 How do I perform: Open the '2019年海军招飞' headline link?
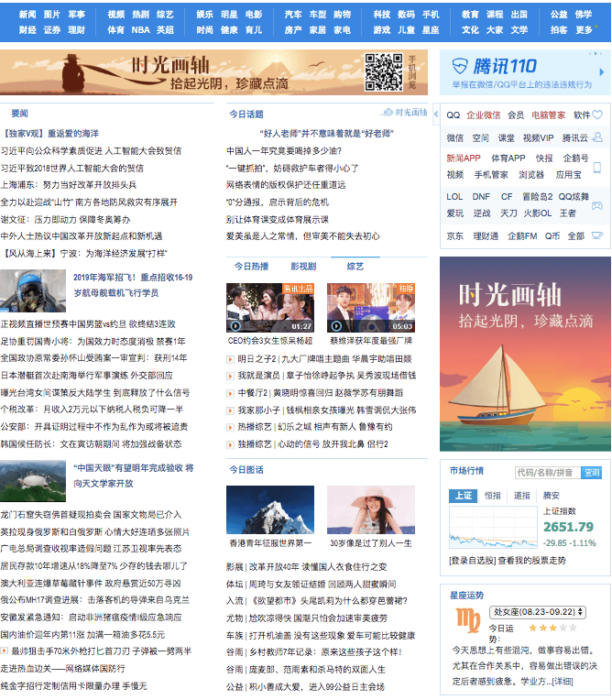click(133, 285)
